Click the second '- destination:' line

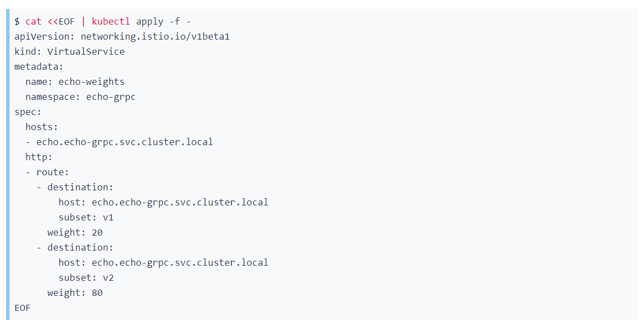[75, 247]
